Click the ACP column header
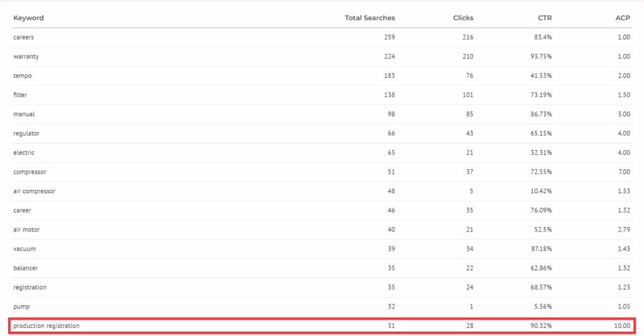This screenshot has height=336, width=644. pyautogui.click(x=622, y=18)
